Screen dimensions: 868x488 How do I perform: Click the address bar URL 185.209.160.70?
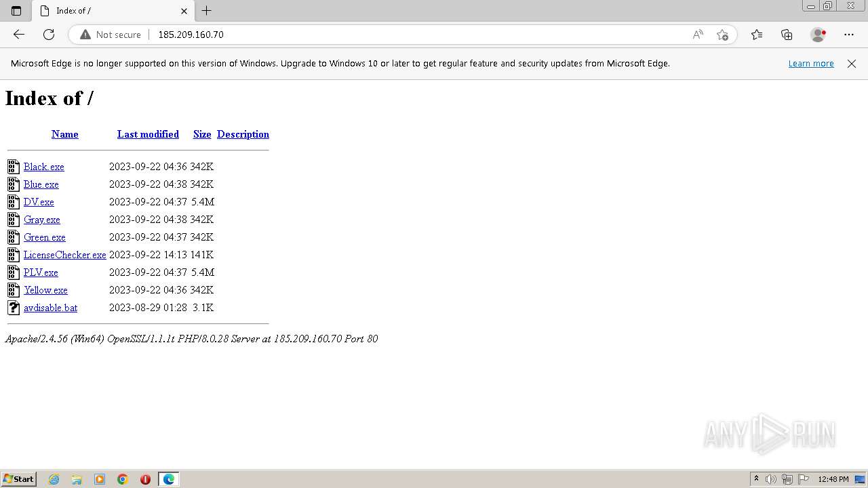[x=191, y=35]
